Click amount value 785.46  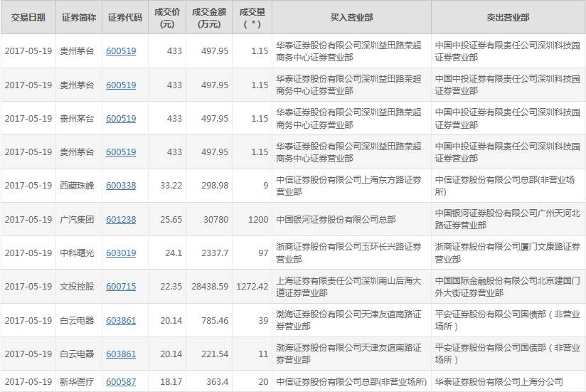(215, 321)
